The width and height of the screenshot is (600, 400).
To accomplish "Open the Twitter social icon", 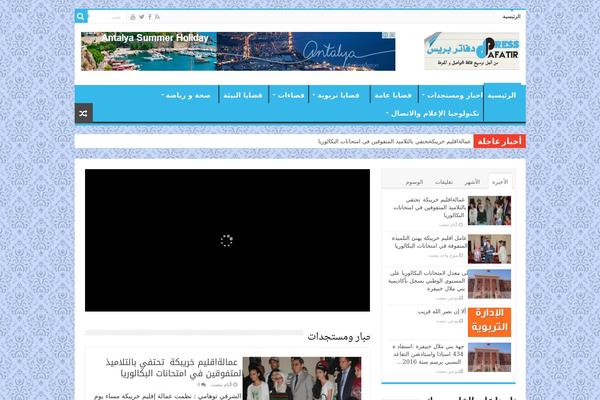I will point(142,17).
